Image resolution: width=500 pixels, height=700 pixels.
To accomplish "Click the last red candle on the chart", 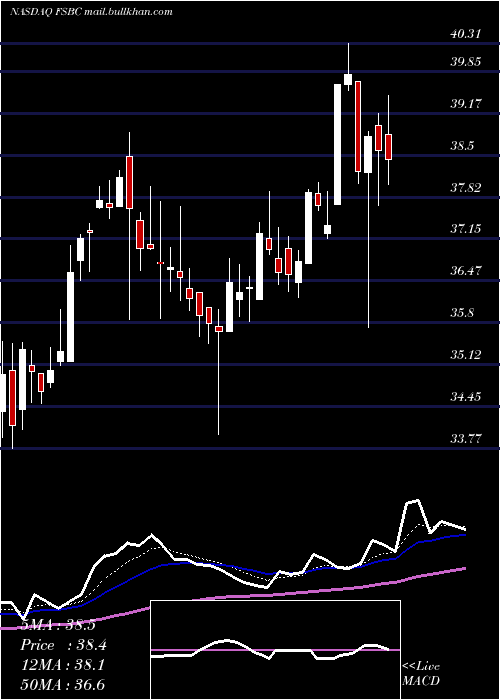I will [388, 146].
